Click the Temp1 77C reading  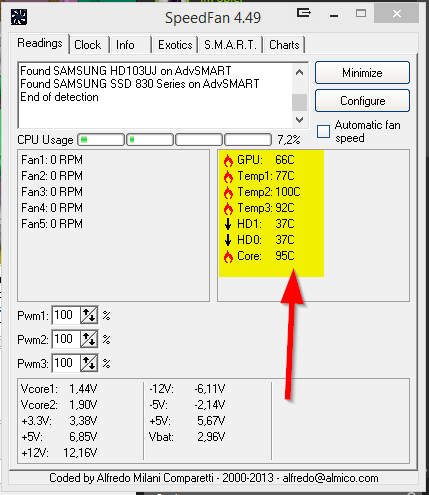point(266,176)
